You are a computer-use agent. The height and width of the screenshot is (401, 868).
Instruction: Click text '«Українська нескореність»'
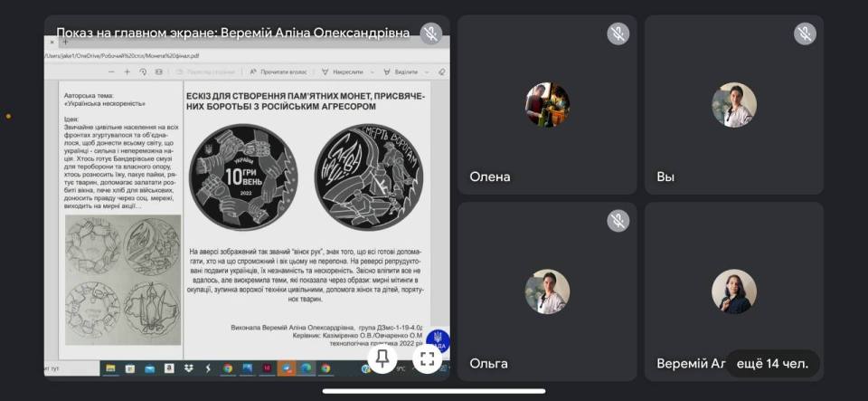[x=105, y=103]
